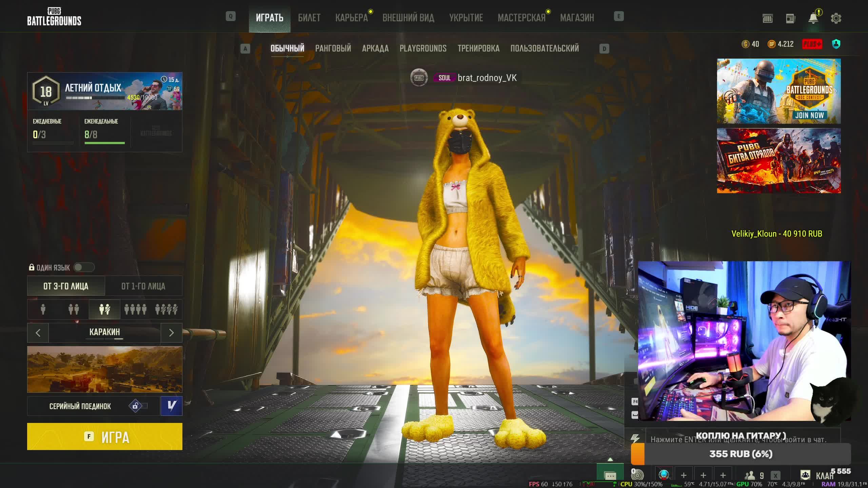
Task: Switch to next map with right arrow
Action: (x=172, y=333)
